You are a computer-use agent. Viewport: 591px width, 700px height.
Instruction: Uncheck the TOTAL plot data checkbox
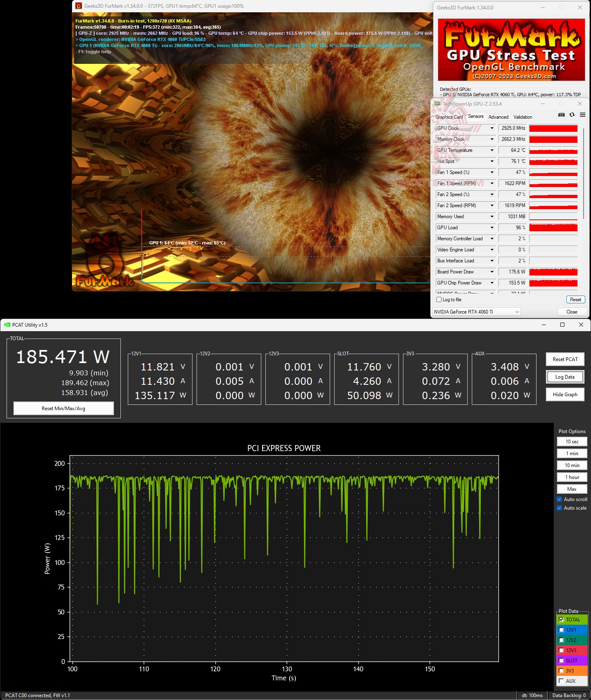pyautogui.click(x=561, y=620)
